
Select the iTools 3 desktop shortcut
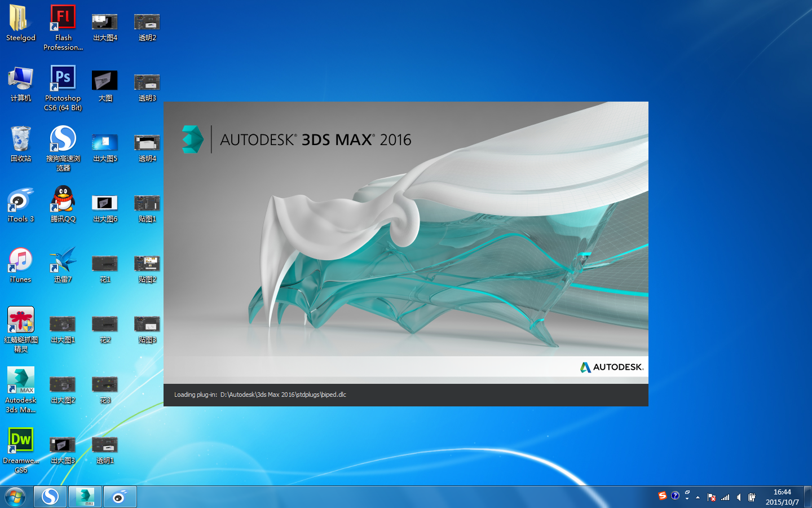21,204
